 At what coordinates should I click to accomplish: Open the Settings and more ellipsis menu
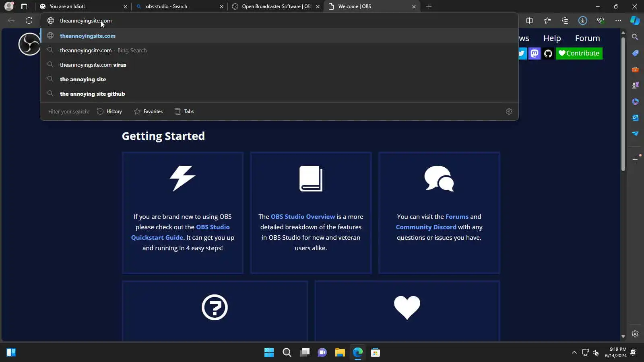tap(618, 21)
